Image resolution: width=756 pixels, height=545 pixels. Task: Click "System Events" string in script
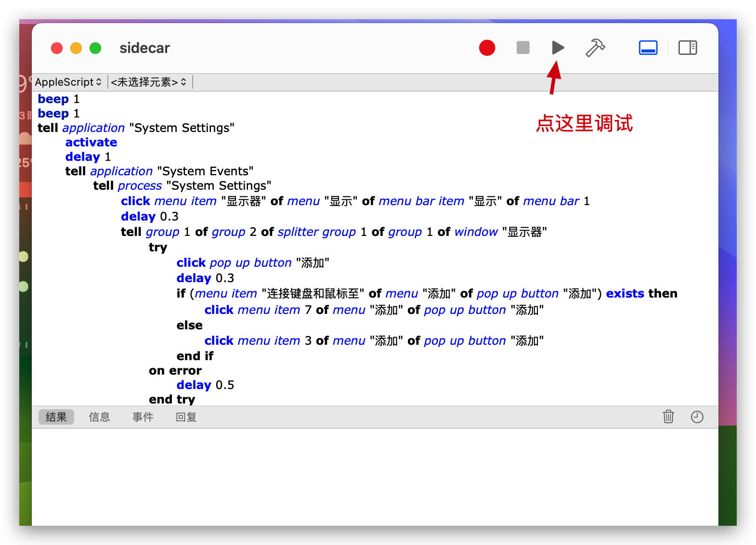click(x=206, y=171)
